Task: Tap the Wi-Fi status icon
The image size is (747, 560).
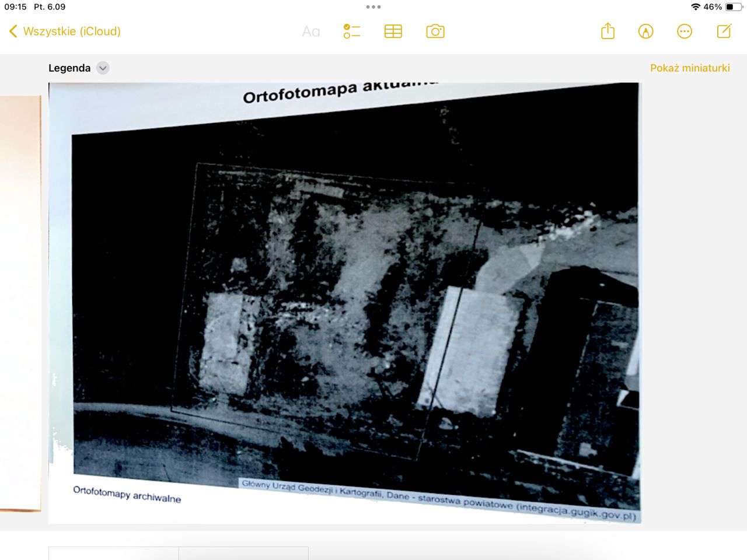Action: [x=695, y=7]
